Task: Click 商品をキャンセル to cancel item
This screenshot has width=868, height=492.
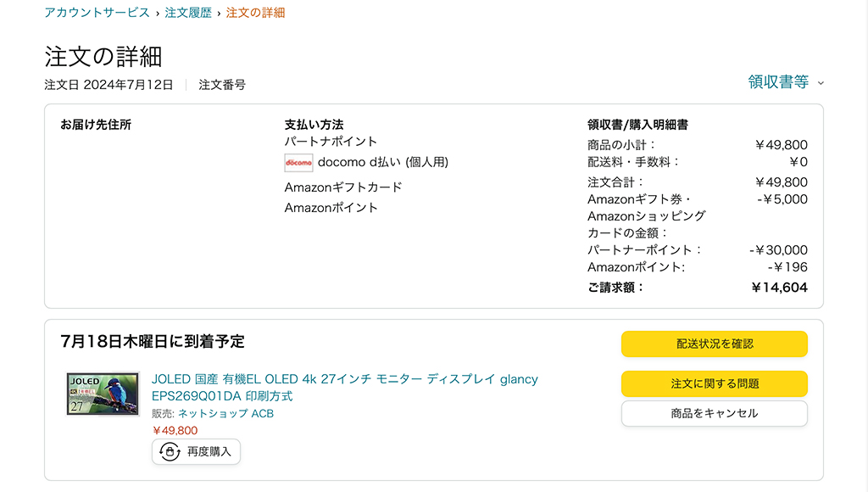Action: click(x=714, y=413)
